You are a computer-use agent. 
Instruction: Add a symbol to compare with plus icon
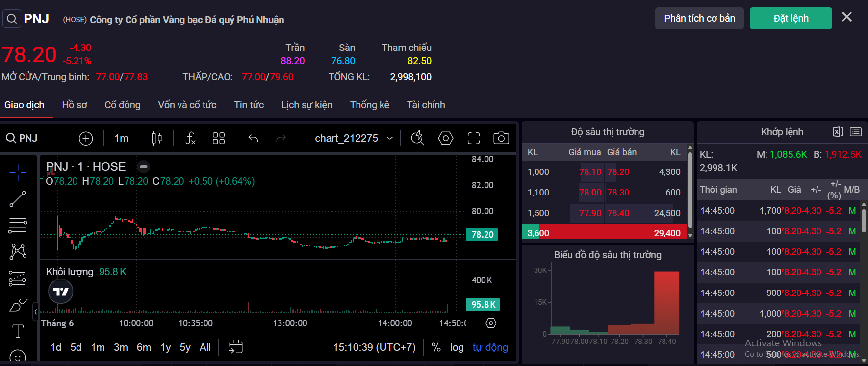[x=86, y=139]
